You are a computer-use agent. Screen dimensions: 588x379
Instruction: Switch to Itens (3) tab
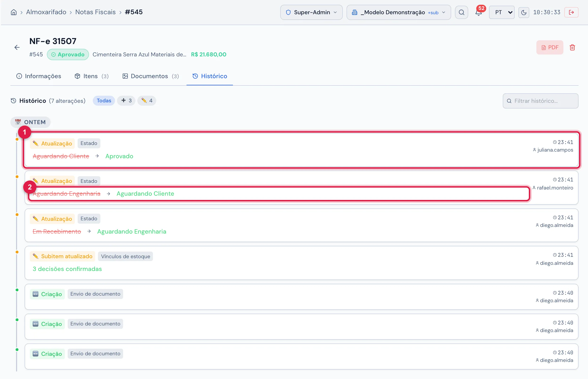91,76
